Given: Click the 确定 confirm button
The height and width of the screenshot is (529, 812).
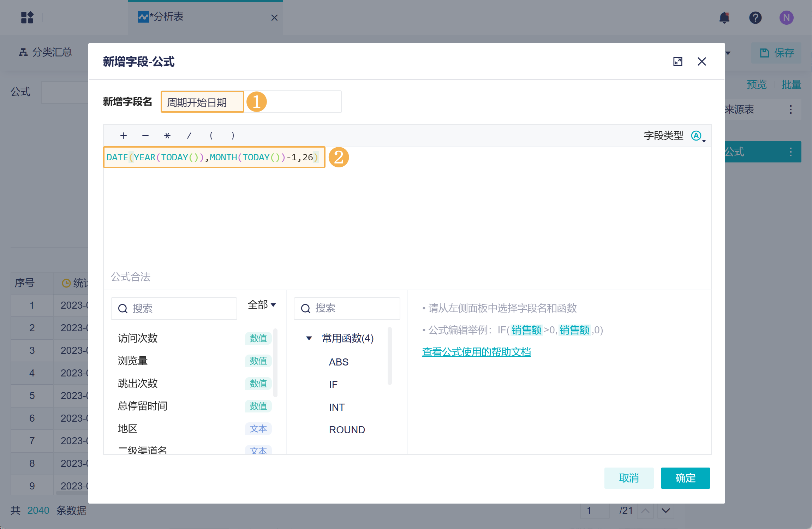Looking at the screenshot, I should pyautogui.click(x=685, y=478).
